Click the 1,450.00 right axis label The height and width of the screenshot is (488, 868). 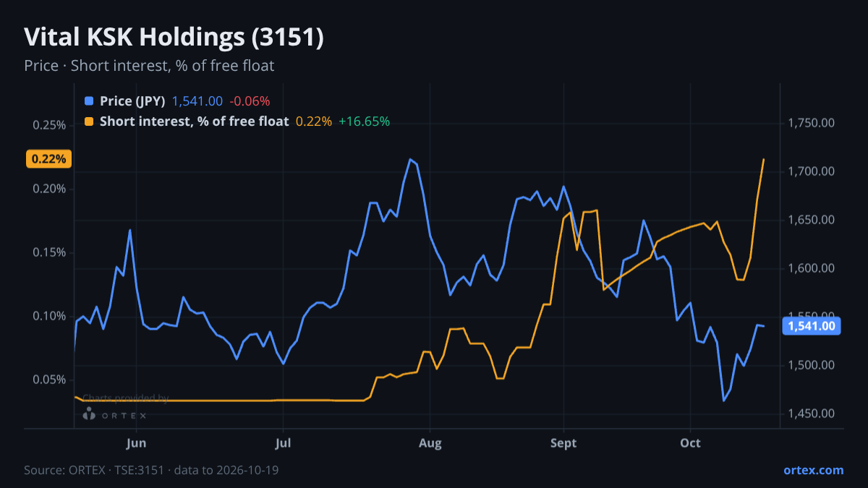tap(812, 414)
